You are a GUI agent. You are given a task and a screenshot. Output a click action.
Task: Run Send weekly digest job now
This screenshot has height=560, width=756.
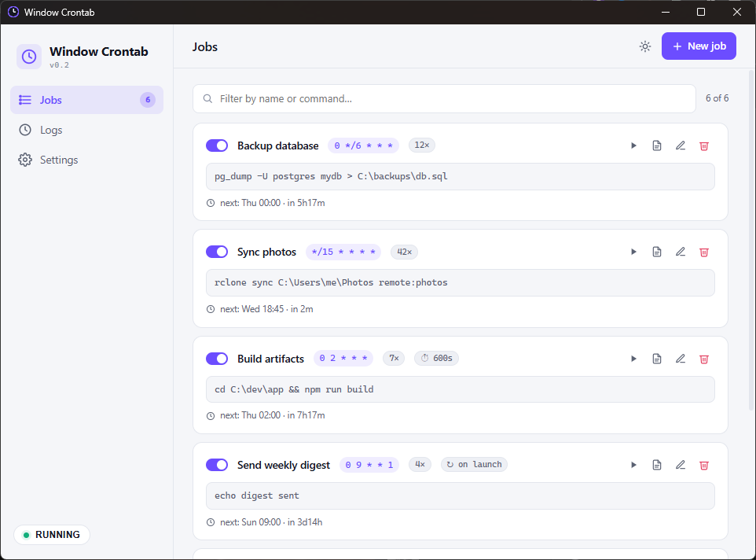(633, 465)
